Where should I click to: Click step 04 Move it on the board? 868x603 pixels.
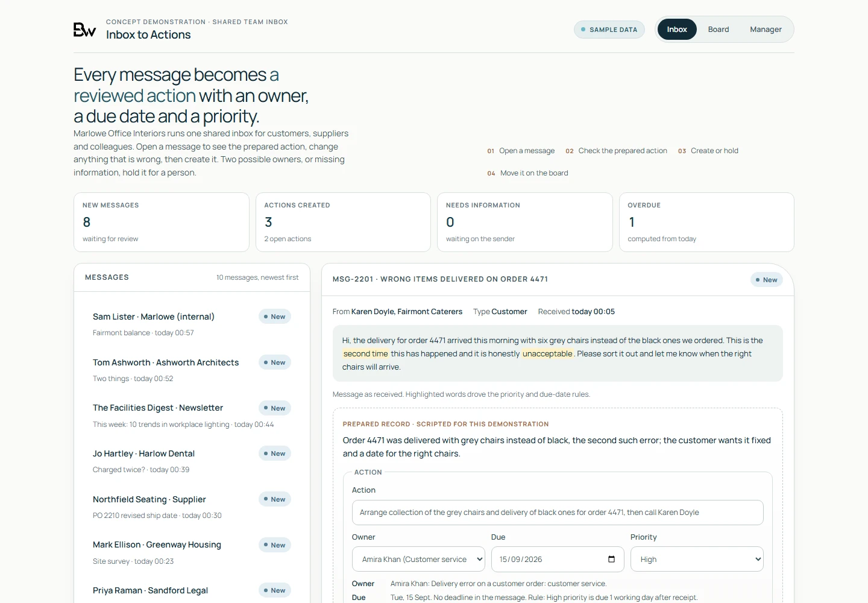[528, 173]
